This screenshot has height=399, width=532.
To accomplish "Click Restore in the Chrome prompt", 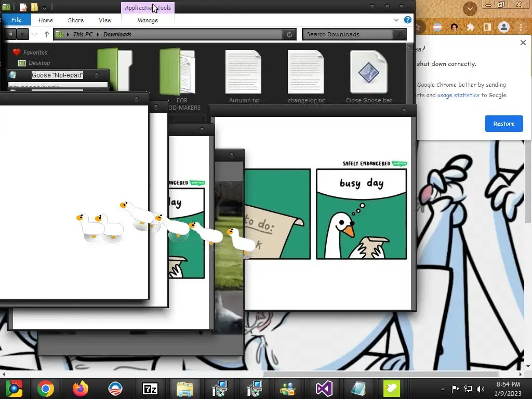I will [504, 124].
